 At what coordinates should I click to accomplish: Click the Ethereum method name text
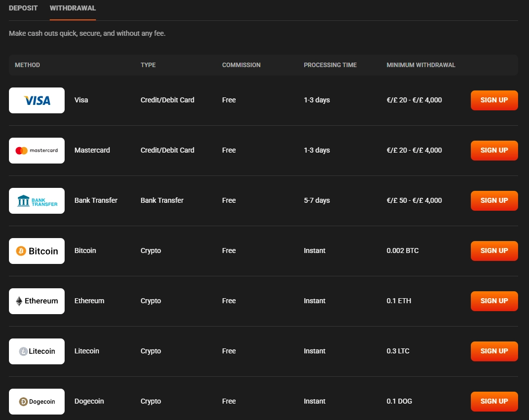(89, 301)
